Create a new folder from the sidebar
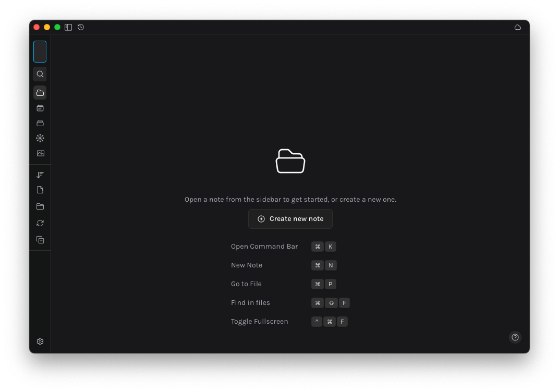 click(40, 206)
